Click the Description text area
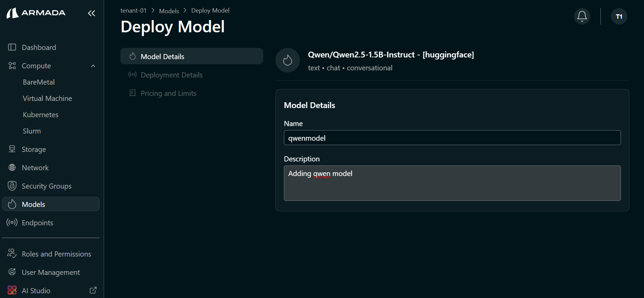 (x=452, y=183)
